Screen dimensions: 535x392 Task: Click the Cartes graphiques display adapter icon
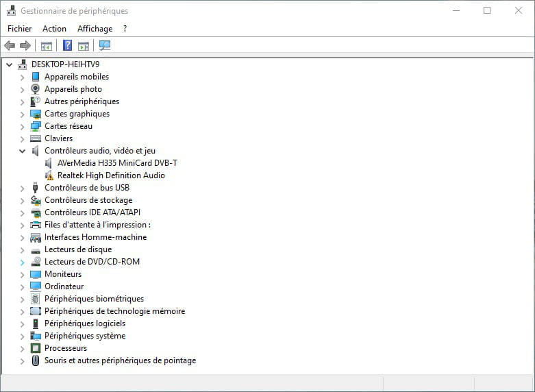point(35,114)
